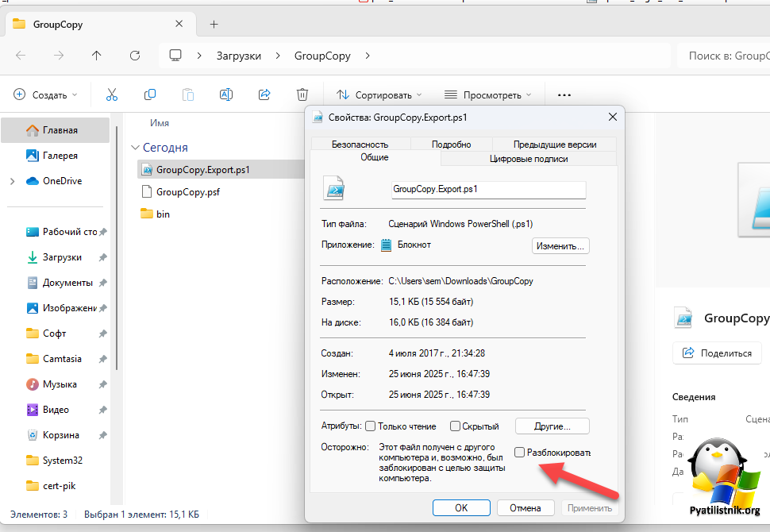Image resolution: width=770 pixels, height=532 pixels.
Task: Confirm properties with OK
Action: [x=461, y=508]
